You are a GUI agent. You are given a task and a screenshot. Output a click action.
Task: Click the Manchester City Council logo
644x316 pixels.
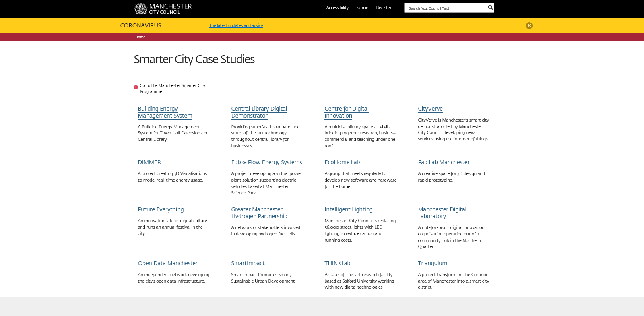click(x=163, y=8)
